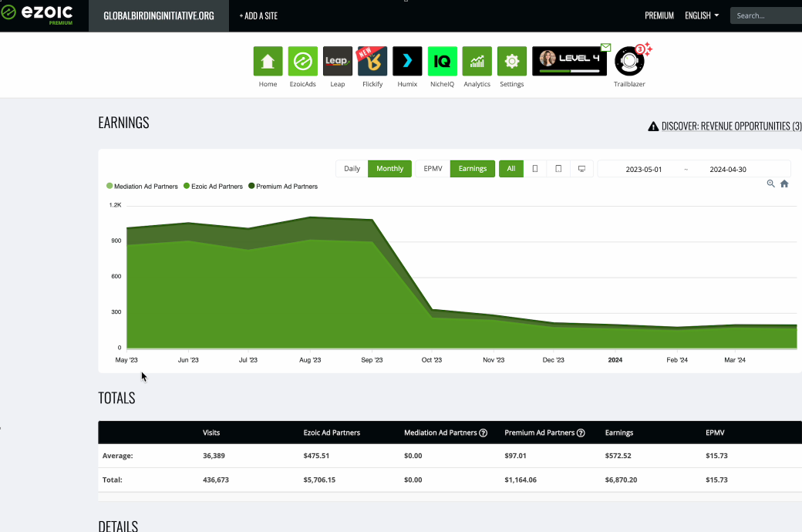Click the chart zoom magnifier icon

pos(771,184)
